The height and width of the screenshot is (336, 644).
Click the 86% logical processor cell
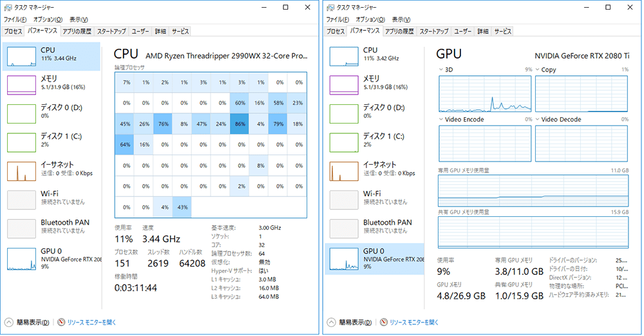coord(240,123)
